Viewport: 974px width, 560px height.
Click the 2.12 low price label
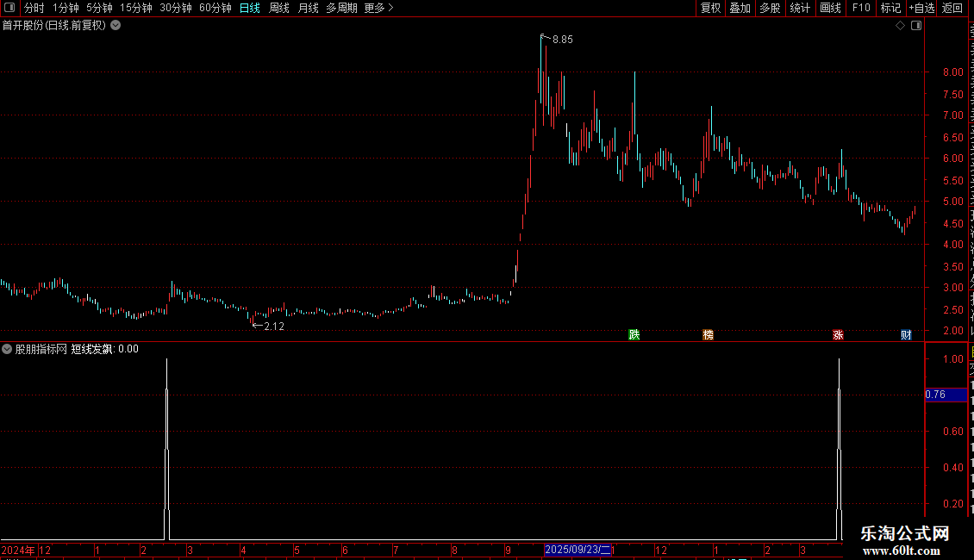[x=274, y=327]
